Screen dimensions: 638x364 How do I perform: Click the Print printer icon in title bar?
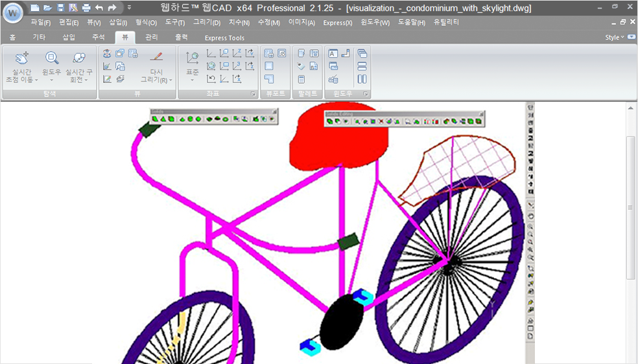pyautogui.click(x=86, y=7)
